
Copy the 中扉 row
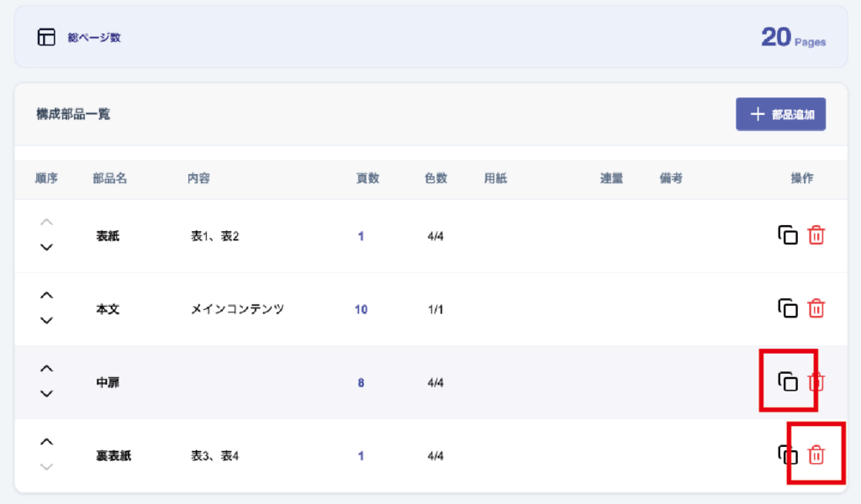pyautogui.click(x=787, y=382)
